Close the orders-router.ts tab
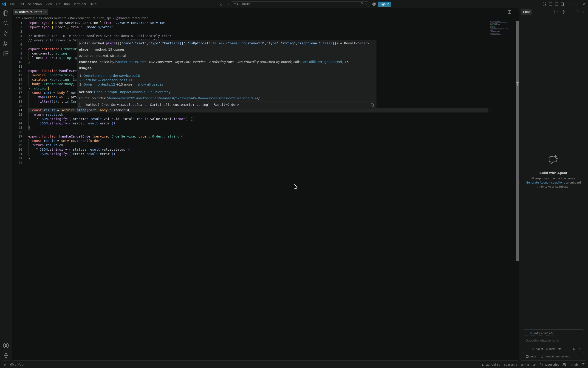 pos(45,12)
